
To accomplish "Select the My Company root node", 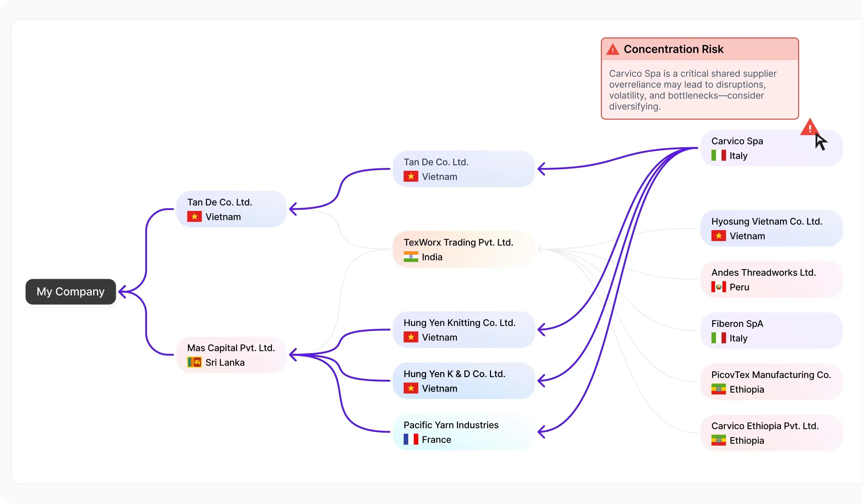I will [70, 292].
